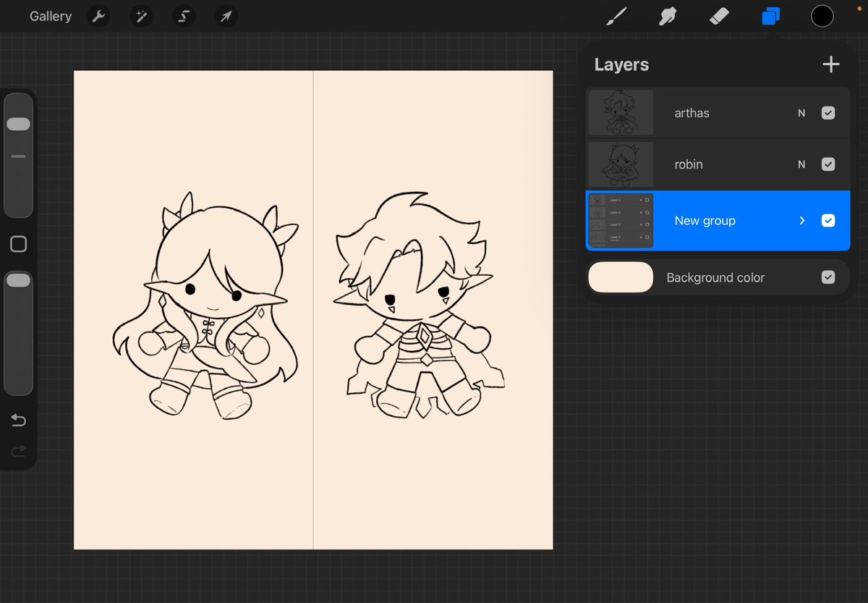Tap the arthas layer thumbnail
The height and width of the screenshot is (603, 868).
[621, 113]
